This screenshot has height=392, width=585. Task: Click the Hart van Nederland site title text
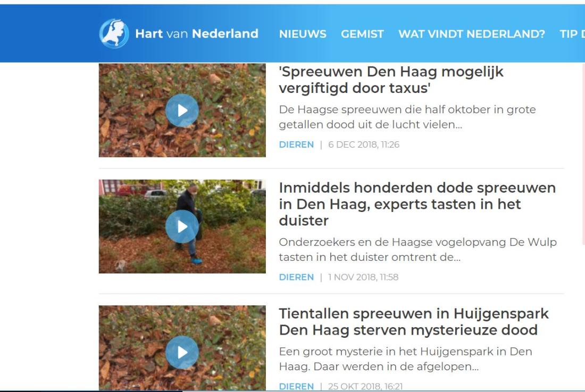tap(197, 33)
